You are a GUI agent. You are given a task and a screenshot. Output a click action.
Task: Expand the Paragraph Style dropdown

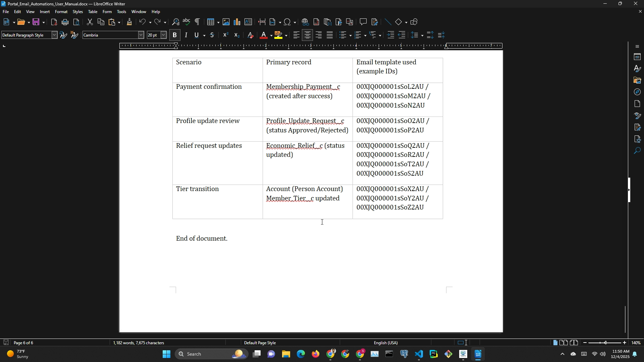pos(54,35)
